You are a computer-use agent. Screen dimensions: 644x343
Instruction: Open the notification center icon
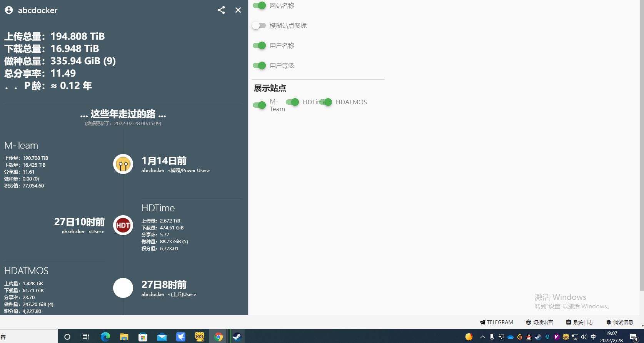coord(634,337)
